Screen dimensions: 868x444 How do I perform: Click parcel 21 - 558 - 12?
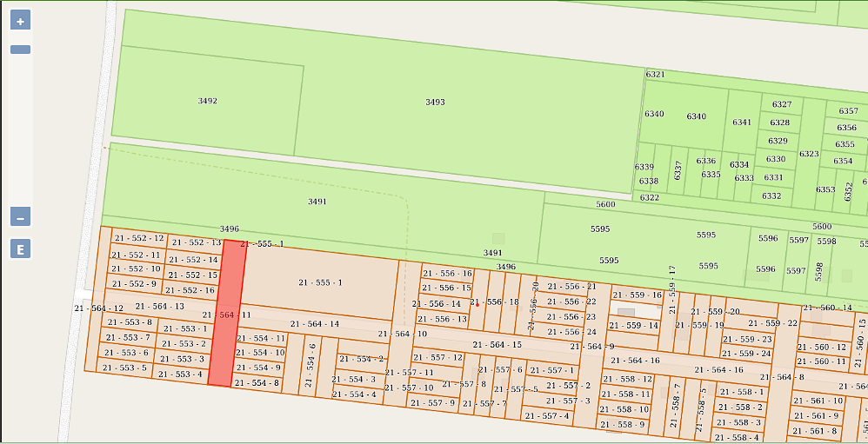(x=626, y=380)
